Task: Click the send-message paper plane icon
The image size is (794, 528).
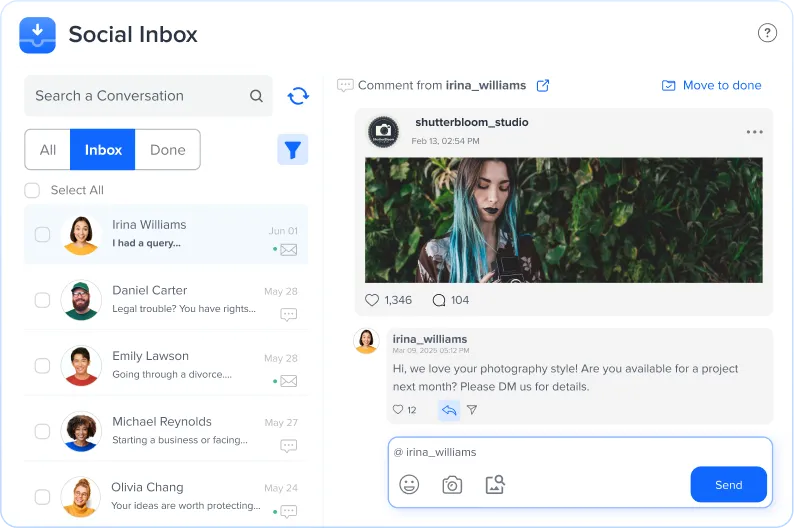Action: pyautogui.click(x=472, y=410)
